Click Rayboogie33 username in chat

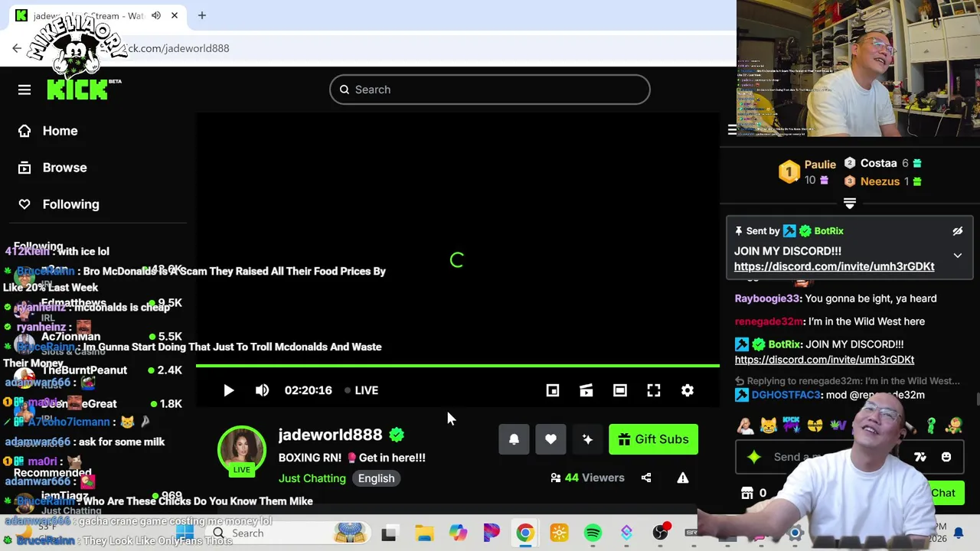(767, 298)
